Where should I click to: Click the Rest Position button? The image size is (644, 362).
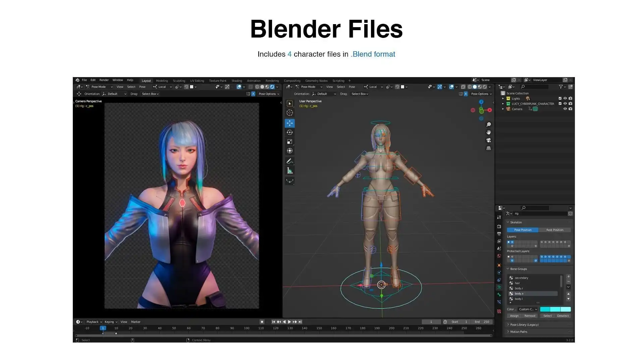click(554, 230)
